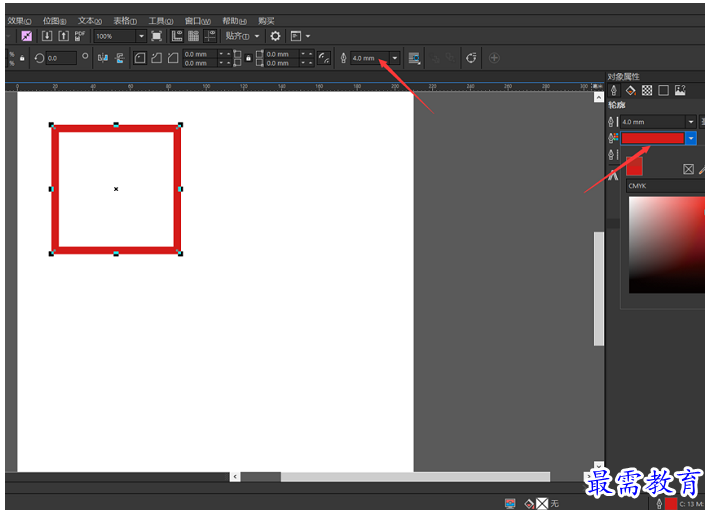Switch to the Outline properties tab

click(x=614, y=91)
